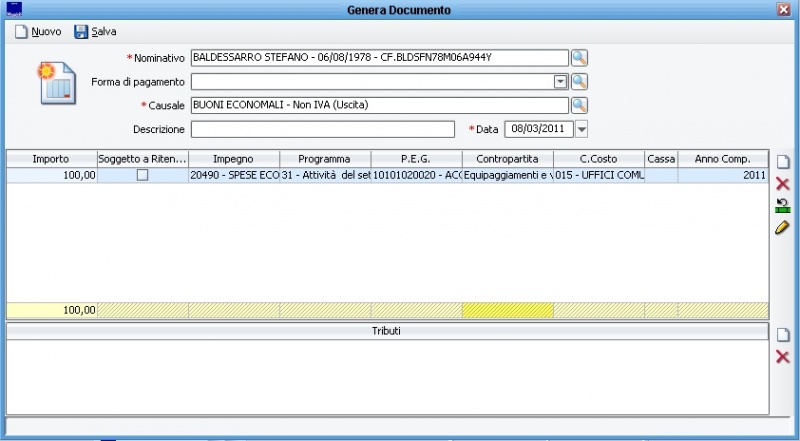Open the Causale lookup magnifier
This screenshot has width=800, height=441.
[579, 105]
